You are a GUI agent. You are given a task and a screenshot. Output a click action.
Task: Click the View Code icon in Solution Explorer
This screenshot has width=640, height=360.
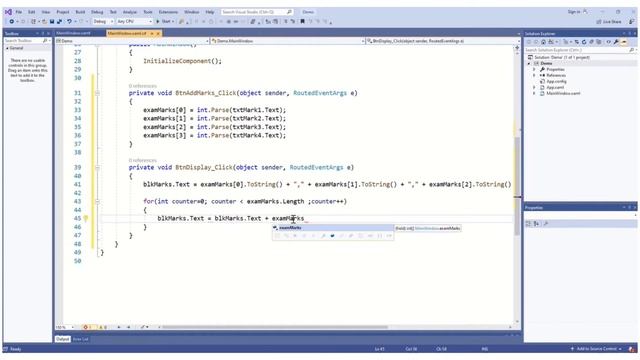[609, 42]
